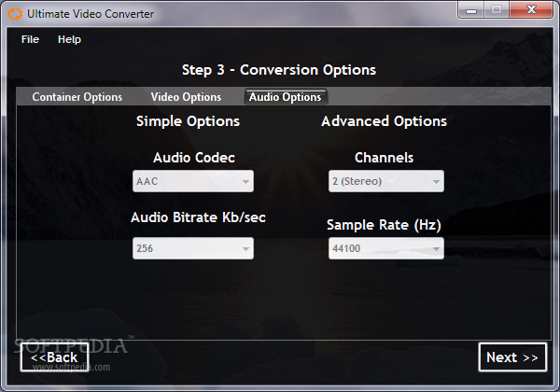Open the Audio Bitrate 256 dropdown
The image size is (560, 392).
click(x=193, y=248)
